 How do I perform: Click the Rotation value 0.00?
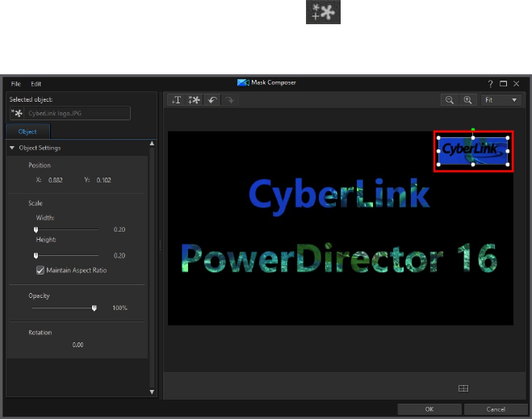pyautogui.click(x=77, y=345)
